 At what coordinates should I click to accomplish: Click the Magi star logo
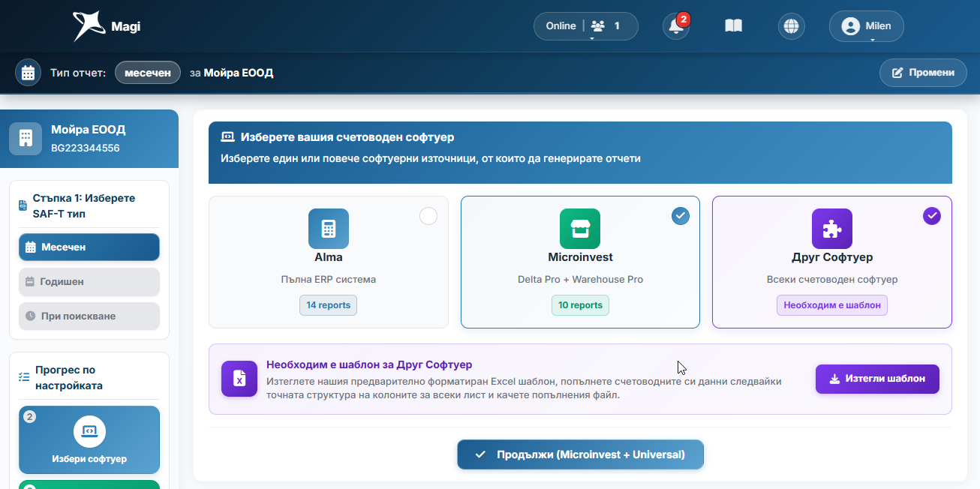88,26
